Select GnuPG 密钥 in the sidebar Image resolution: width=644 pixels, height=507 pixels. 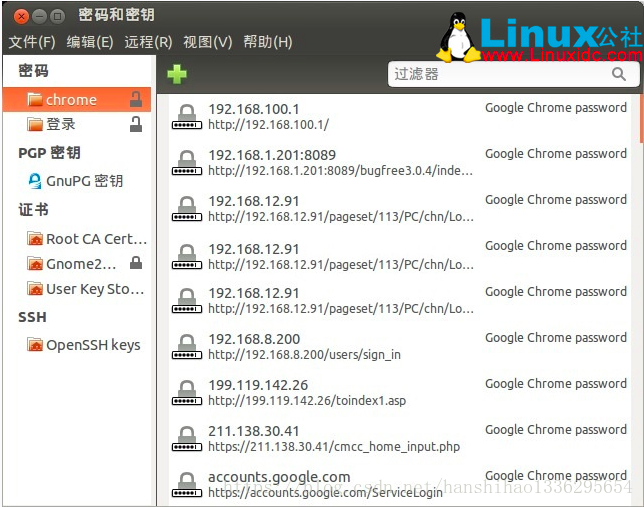(x=77, y=181)
